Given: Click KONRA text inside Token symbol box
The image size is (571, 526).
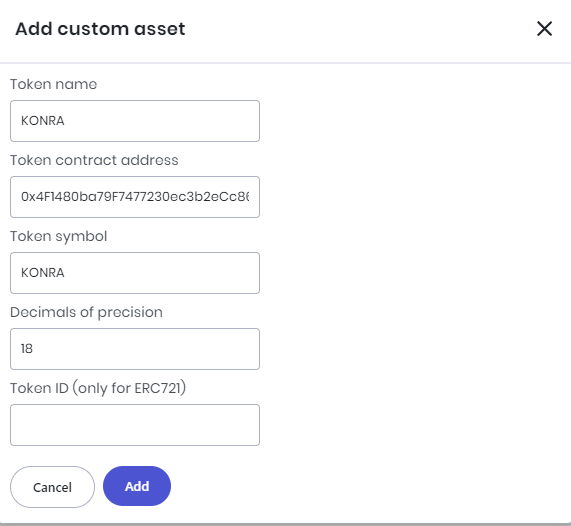Looking at the screenshot, I should 43,272.
